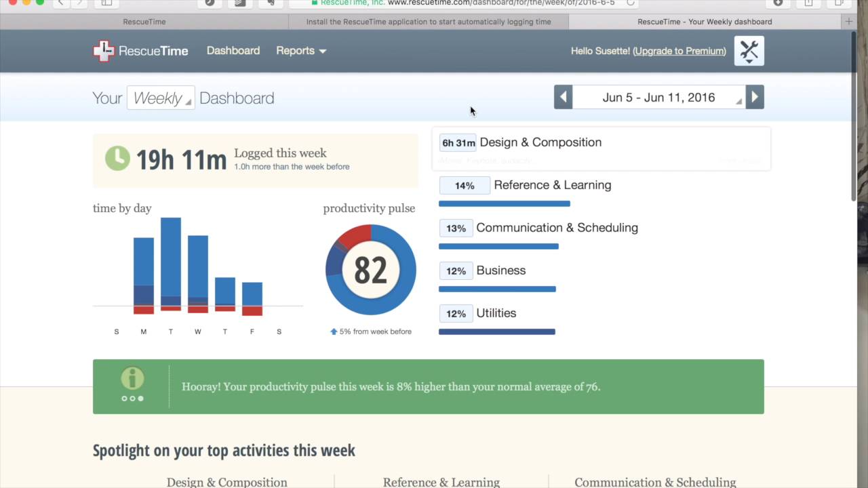Click the 'productivity pulse' chart title

coord(369,208)
